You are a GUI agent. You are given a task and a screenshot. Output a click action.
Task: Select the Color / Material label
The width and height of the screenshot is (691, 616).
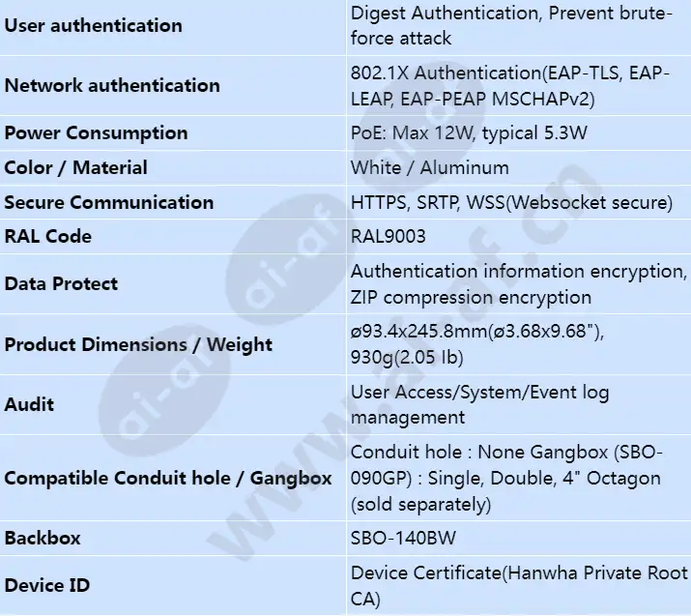tap(75, 167)
